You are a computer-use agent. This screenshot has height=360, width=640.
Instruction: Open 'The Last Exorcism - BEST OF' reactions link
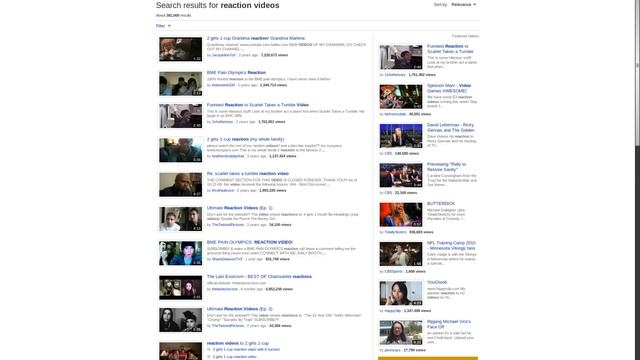[259, 276]
